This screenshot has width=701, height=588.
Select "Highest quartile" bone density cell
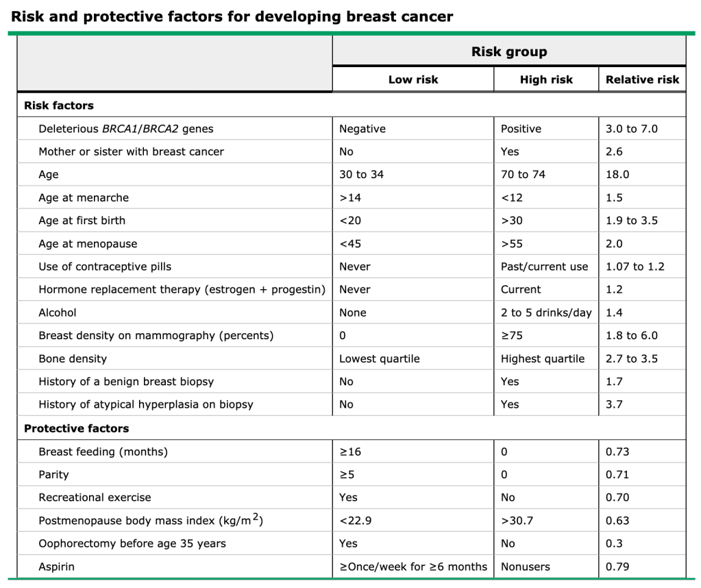pos(543,358)
